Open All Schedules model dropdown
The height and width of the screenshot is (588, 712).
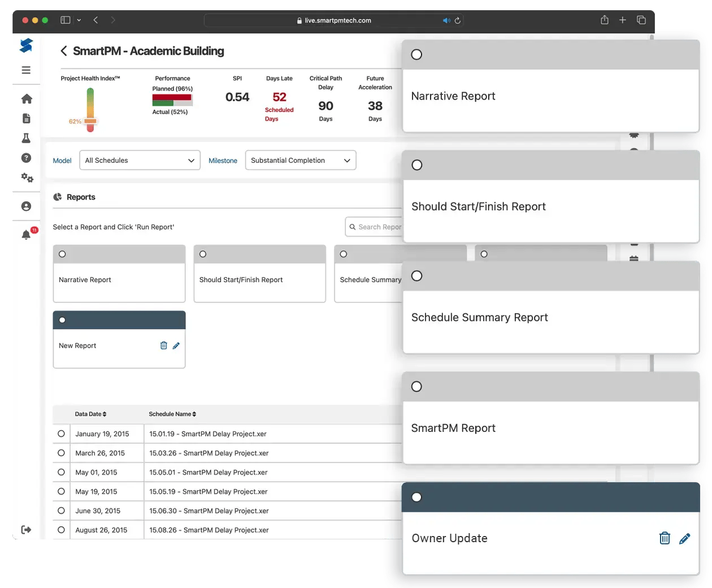tap(140, 160)
